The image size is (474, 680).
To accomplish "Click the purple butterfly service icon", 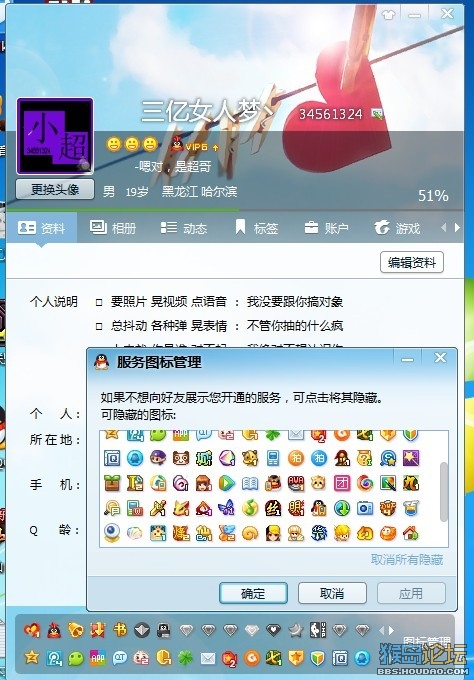I will (x=227, y=508).
